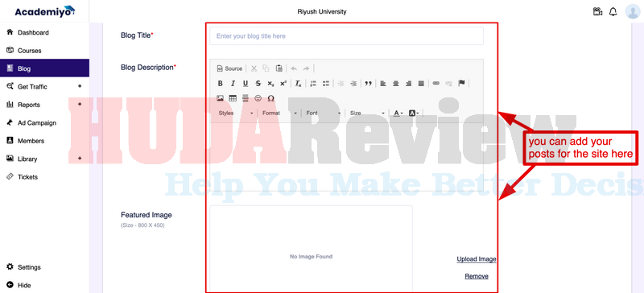Open the Styles dropdown
This screenshot has width=644, height=293.
pos(236,113)
